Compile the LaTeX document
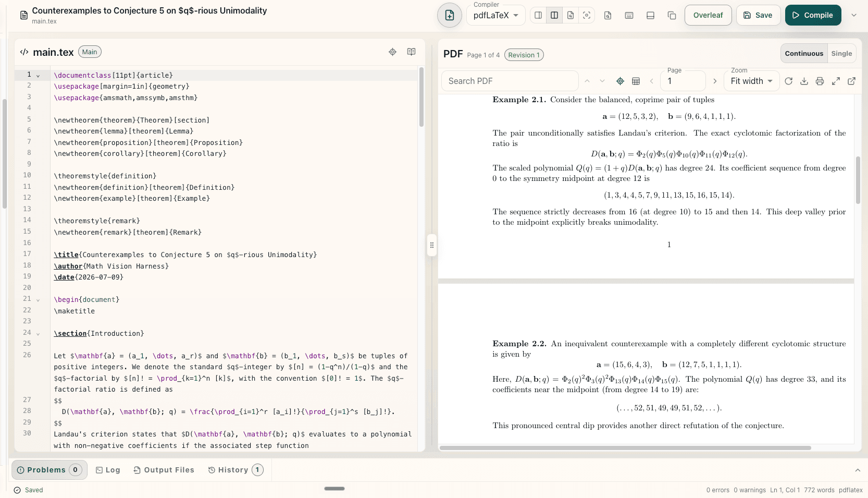The width and height of the screenshot is (868, 498). [x=813, y=15]
